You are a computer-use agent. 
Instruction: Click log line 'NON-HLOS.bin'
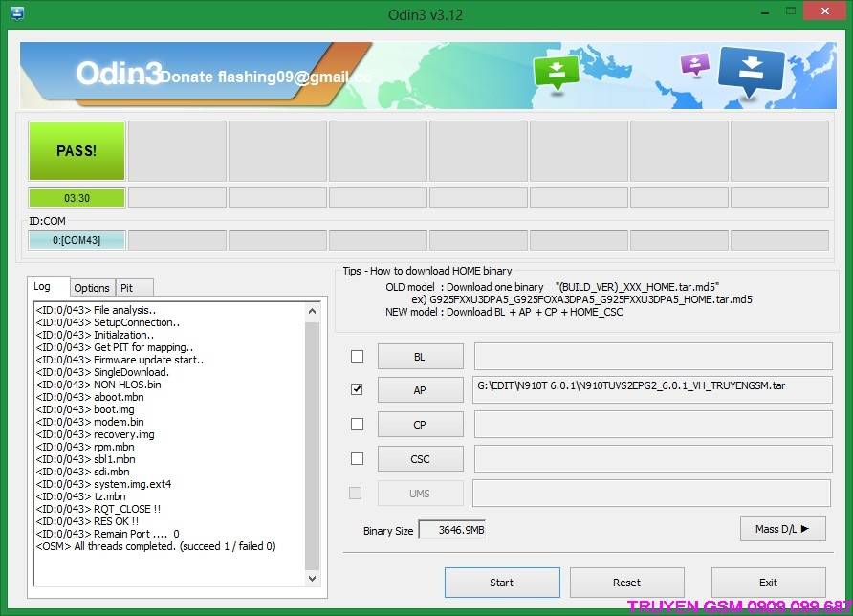coord(98,385)
